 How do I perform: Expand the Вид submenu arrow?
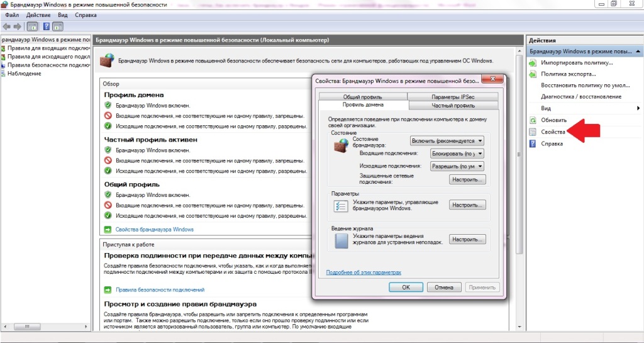point(638,108)
